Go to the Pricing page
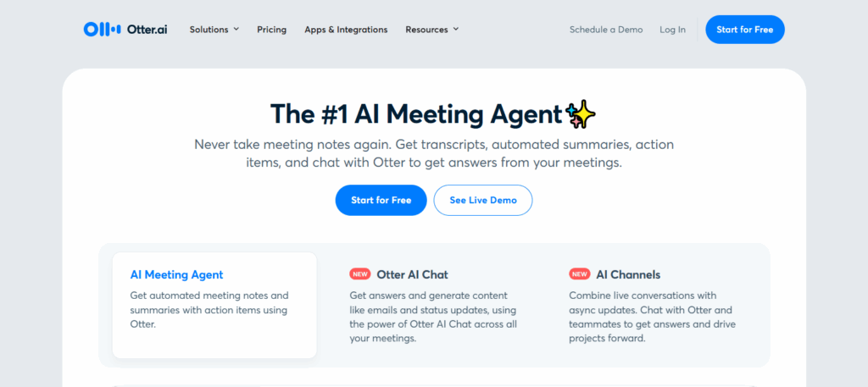 (x=272, y=30)
